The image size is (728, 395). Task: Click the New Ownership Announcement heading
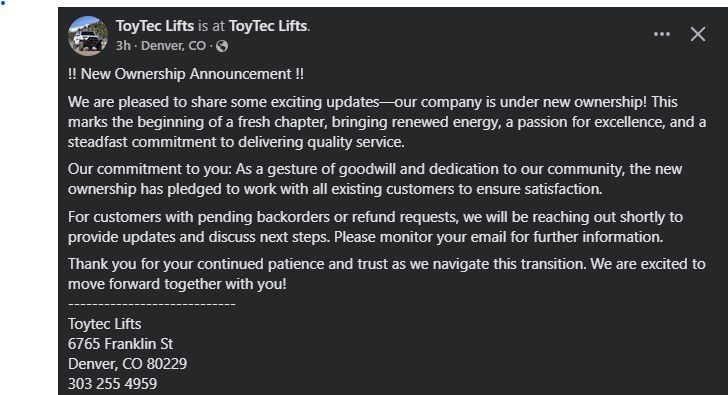coord(186,74)
